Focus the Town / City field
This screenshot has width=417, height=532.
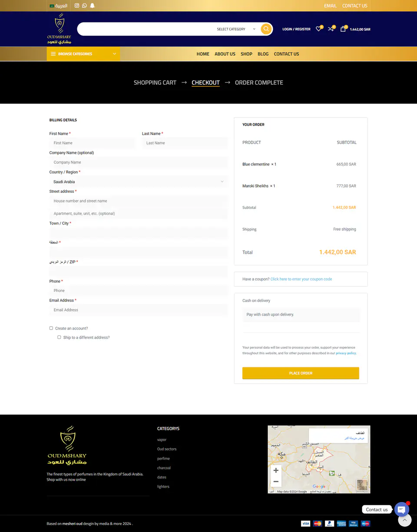[139, 233]
